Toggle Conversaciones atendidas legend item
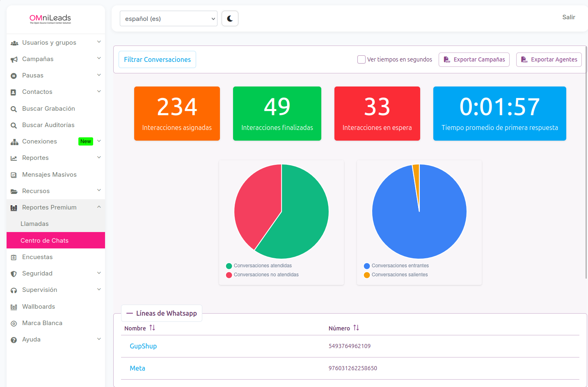 pos(259,266)
